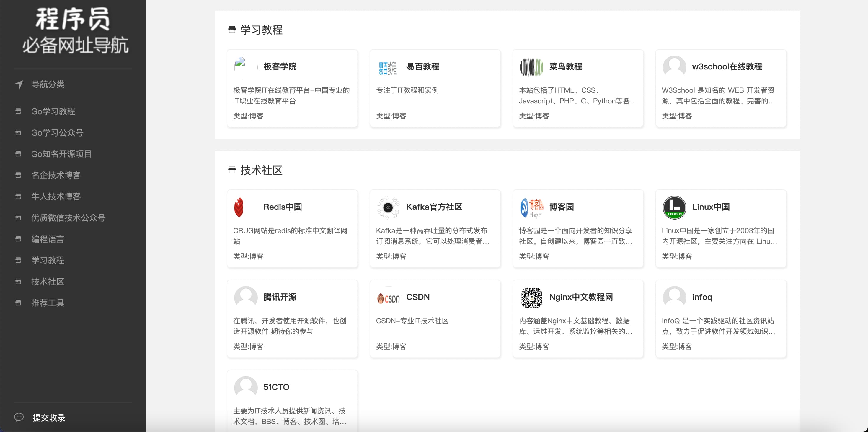This screenshot has height=432, width=868.
Task: Click the CSDN logo icon
Action: [389, 298]
